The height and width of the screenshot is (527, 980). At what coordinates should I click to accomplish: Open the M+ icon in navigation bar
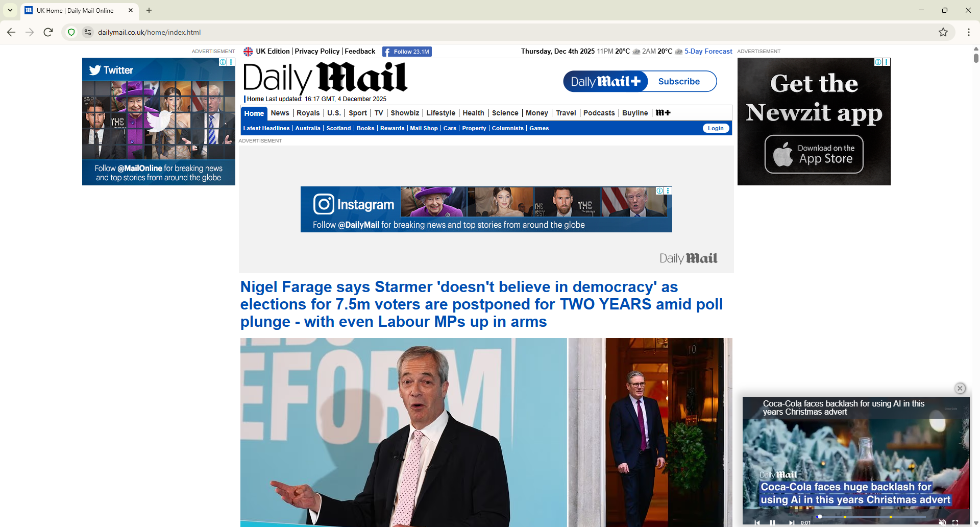(663, 113)
